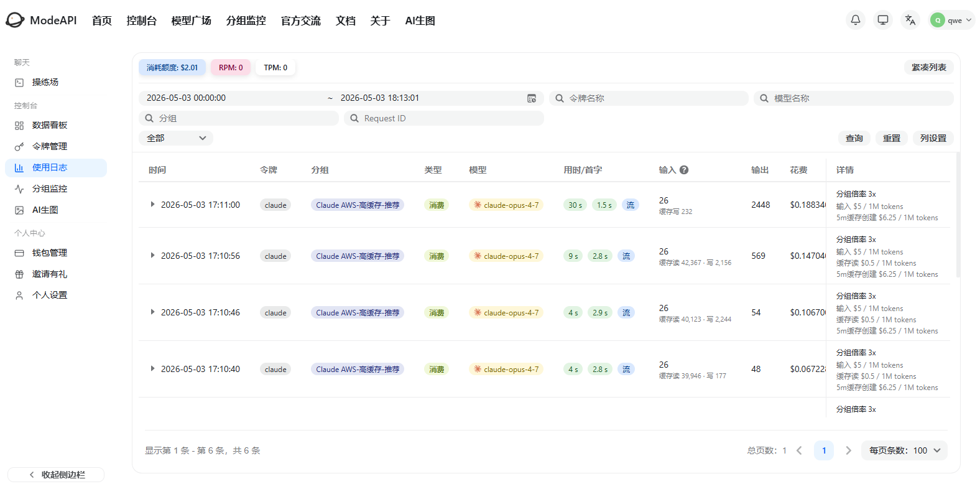Viewport: 980px width, 489px height.
Task: Open the 首页 nav item
Action: (102, 21)
